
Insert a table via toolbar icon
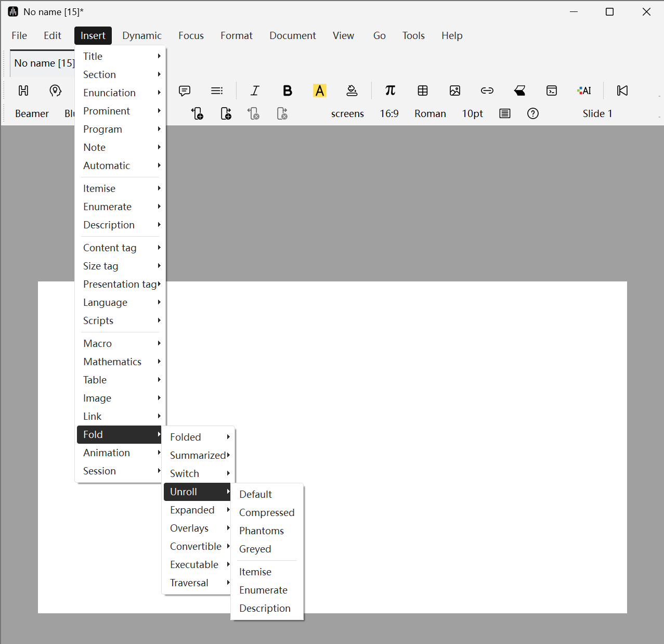pyautogui.click(x=423, y=91)
